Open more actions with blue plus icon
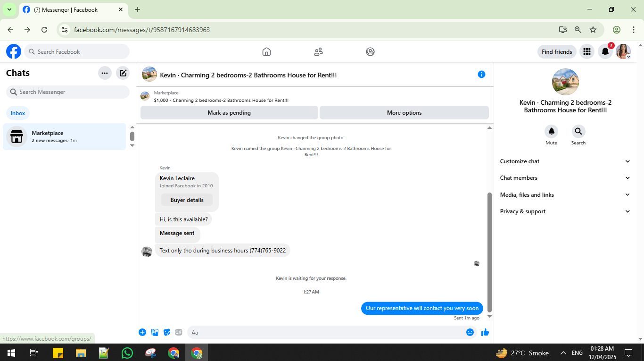644x361 pixels. point(142,332)
